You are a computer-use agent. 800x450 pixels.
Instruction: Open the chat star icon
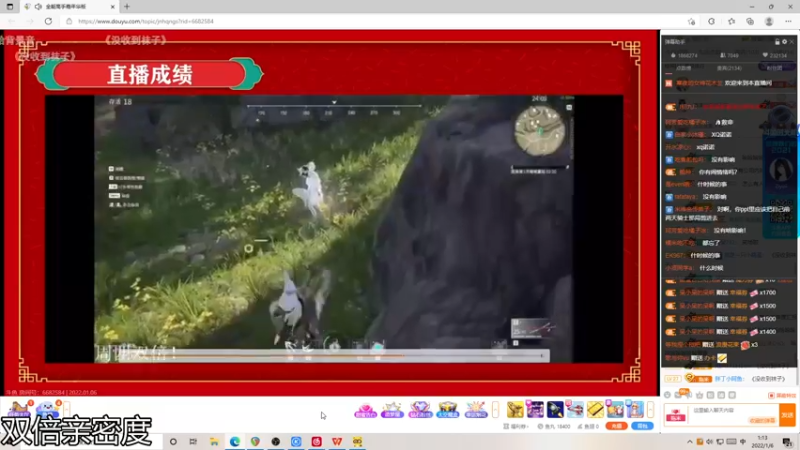(699, 395)
